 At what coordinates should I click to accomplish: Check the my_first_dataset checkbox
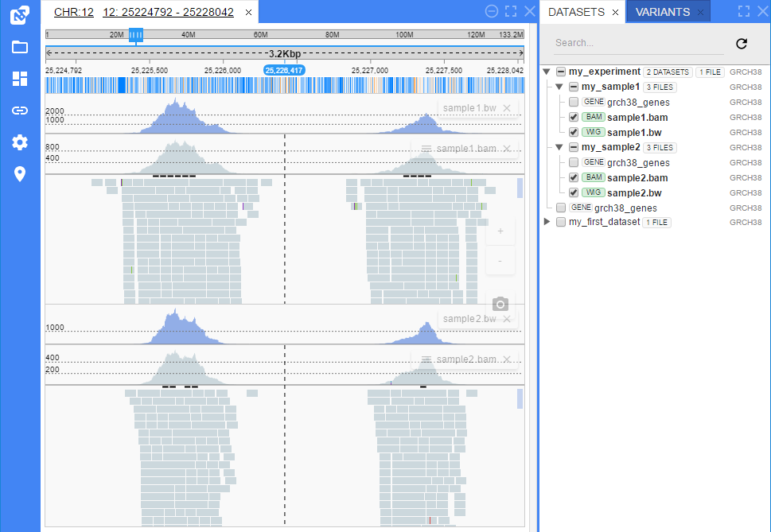561,222
